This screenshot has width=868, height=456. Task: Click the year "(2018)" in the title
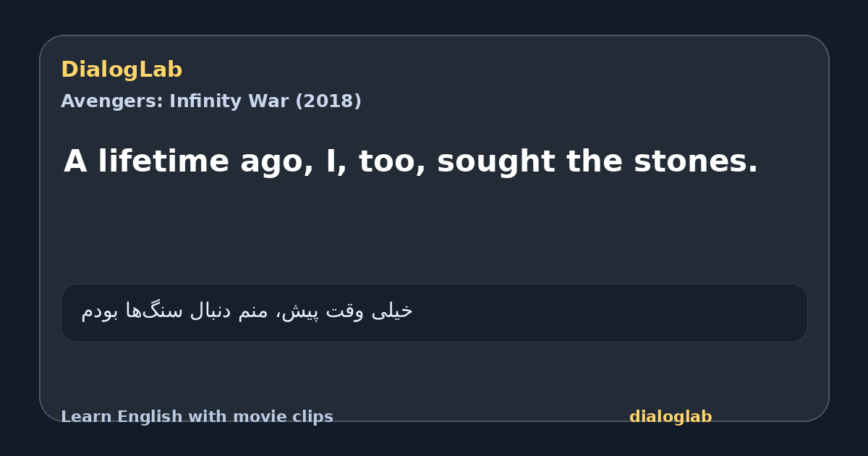328,101
